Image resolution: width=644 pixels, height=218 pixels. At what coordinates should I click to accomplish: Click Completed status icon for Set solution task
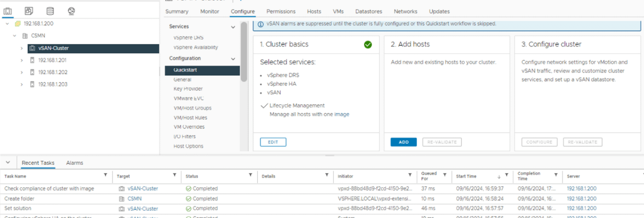click(x=188, y=208)
